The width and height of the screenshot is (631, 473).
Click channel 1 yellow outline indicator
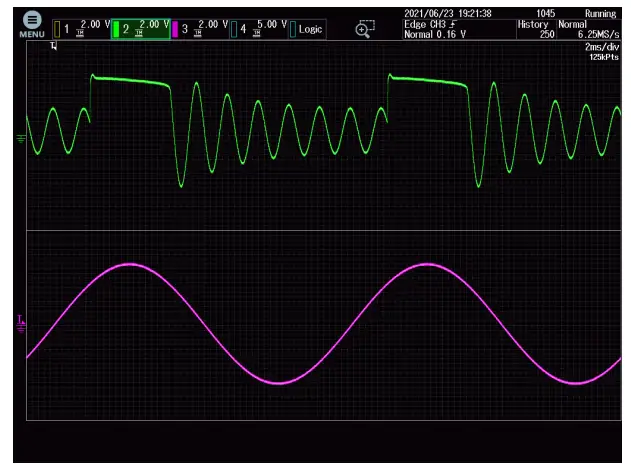pyautogui.click(x=57, y=29)
